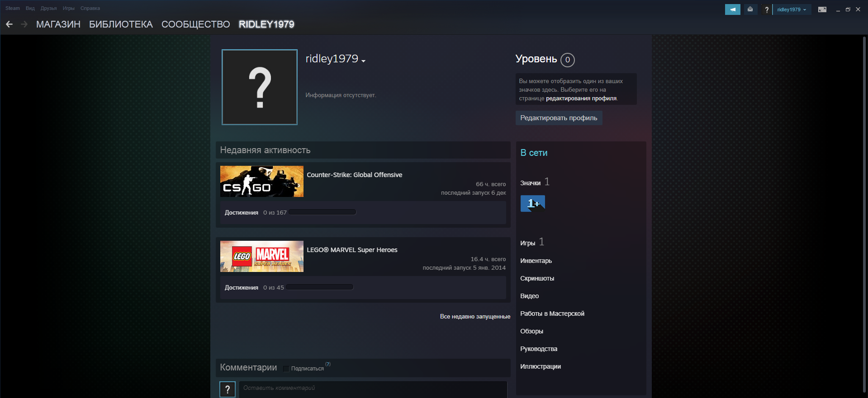Open the Вид menu
The height and width of the screenshot is (398, 868).
click(x=30, y=8)
